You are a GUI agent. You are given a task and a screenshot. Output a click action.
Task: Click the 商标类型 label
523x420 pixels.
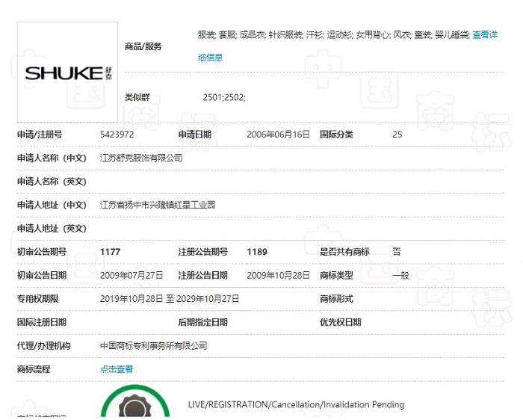point(336,275)
